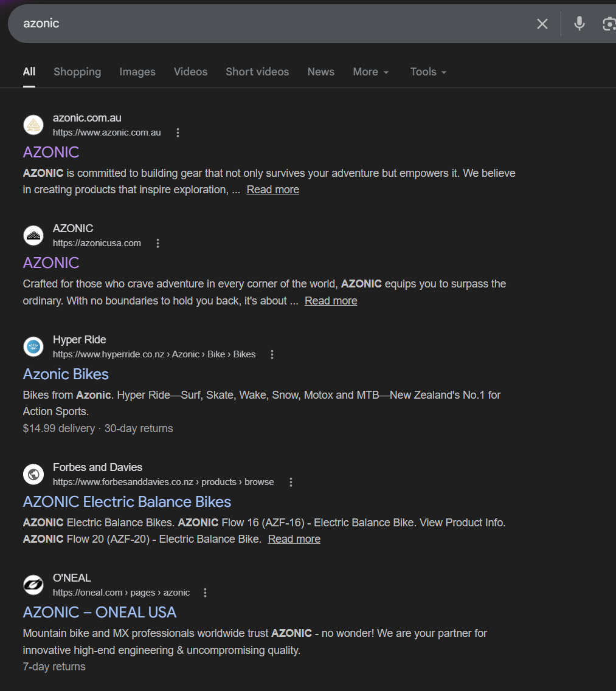Click three-dot menu for Forbes and Davies
The height and width of the screenshot is (691, 616).
pos(291,482)
